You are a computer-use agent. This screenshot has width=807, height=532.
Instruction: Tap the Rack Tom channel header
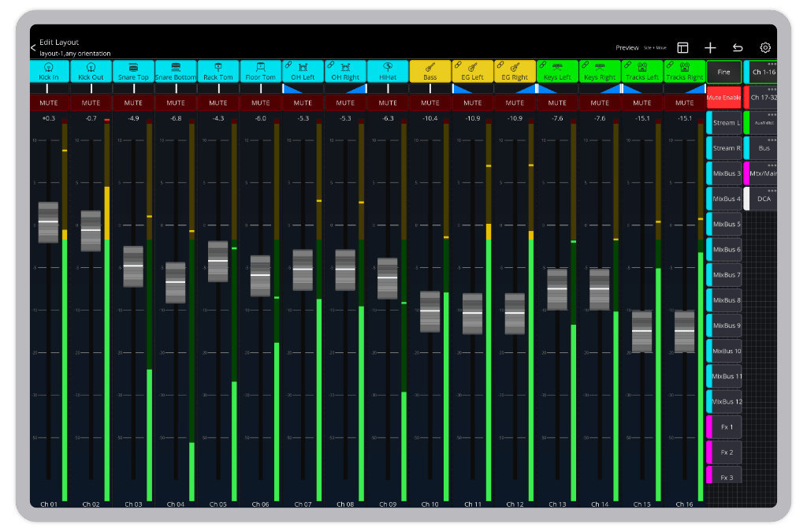(218, 72)
